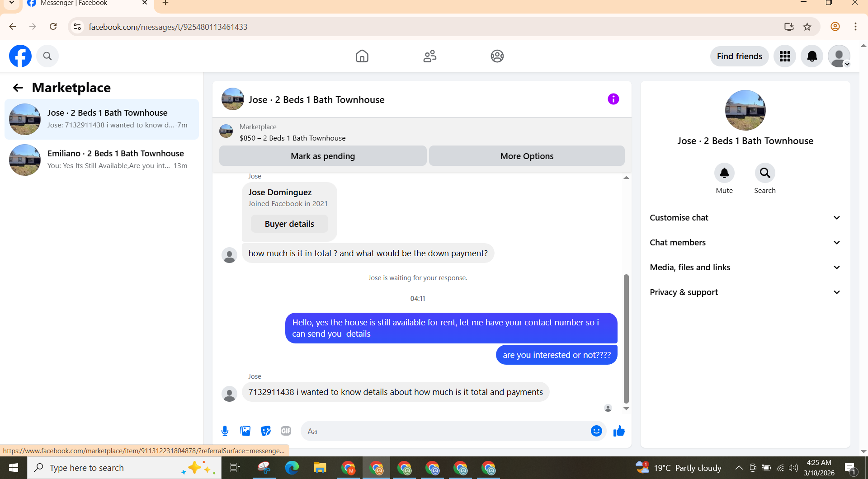
Task: Send a thumbs-up like
Action: click(619, 431)
